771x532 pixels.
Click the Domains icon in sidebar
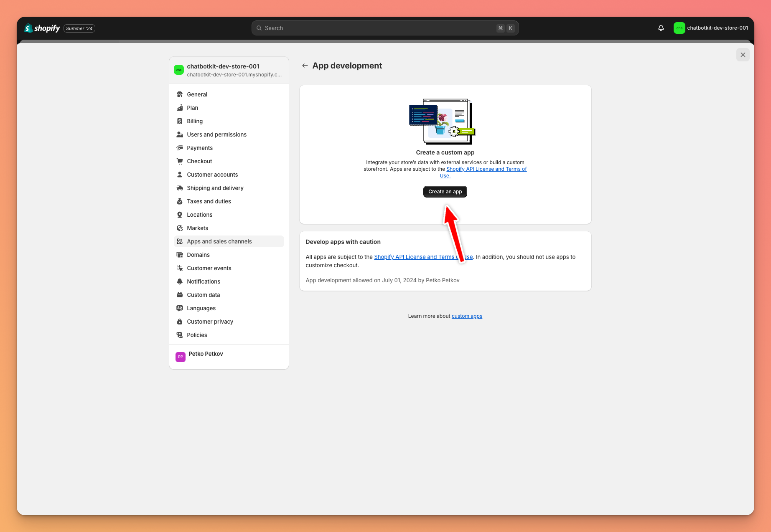180,255
